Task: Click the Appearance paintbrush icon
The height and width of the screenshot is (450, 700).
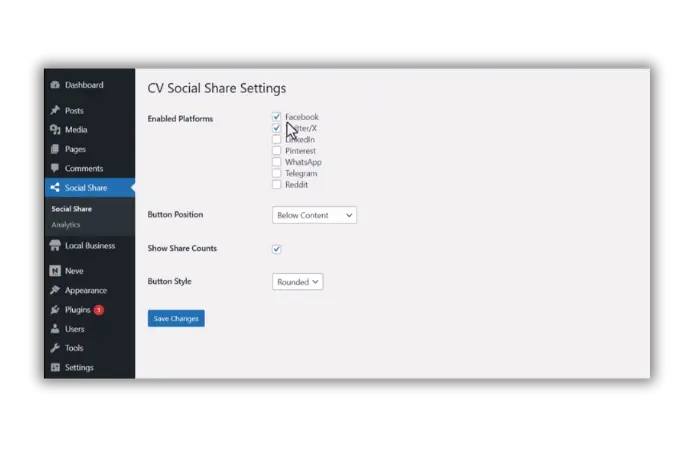Action: click(x=54, y=290)
